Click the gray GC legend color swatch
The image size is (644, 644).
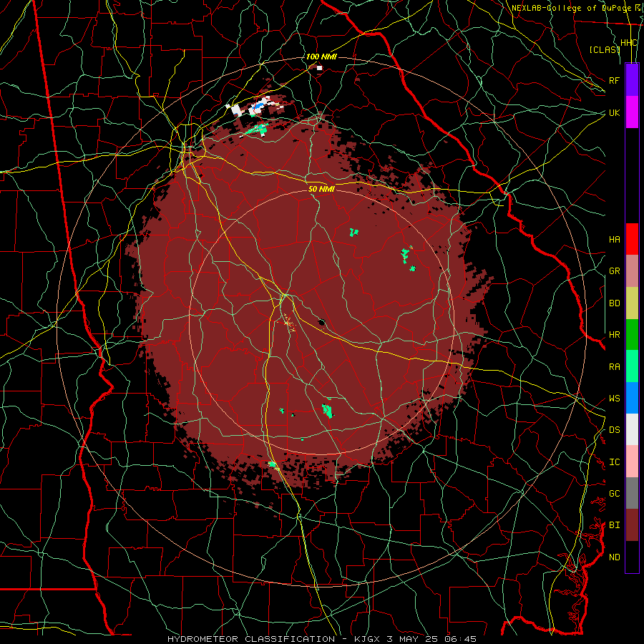(x=632, y=493)
